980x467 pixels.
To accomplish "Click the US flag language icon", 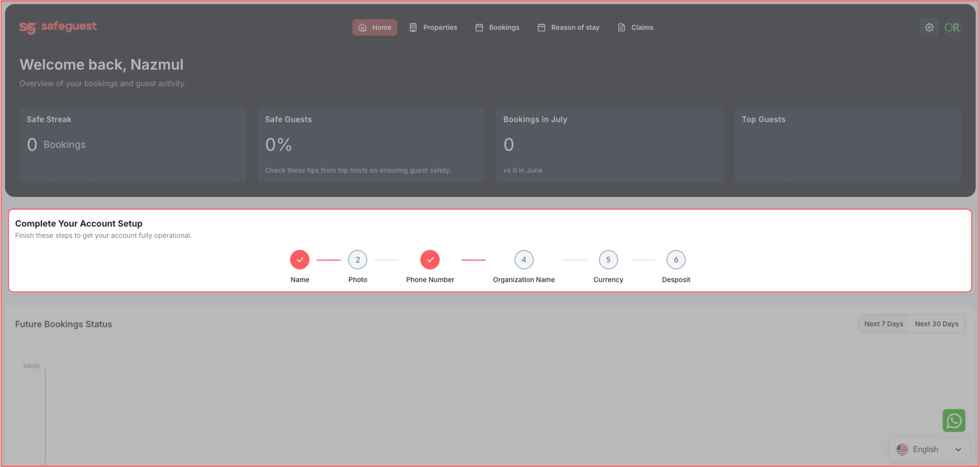I will click(x=902, y=449).
